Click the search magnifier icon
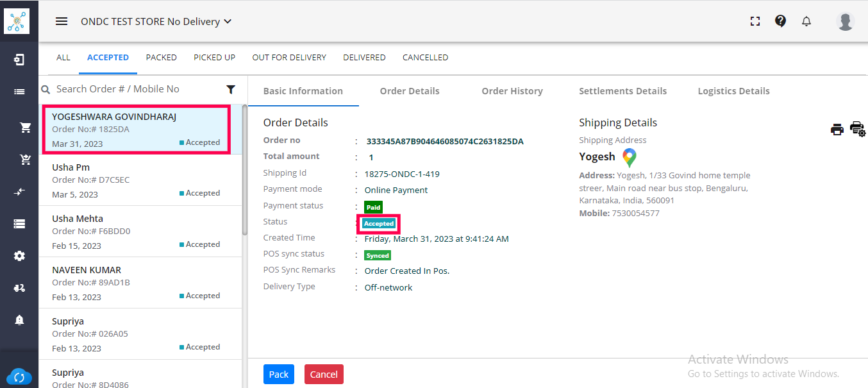The height and width of the screenshot is (388, 868). tap(46, 90)
